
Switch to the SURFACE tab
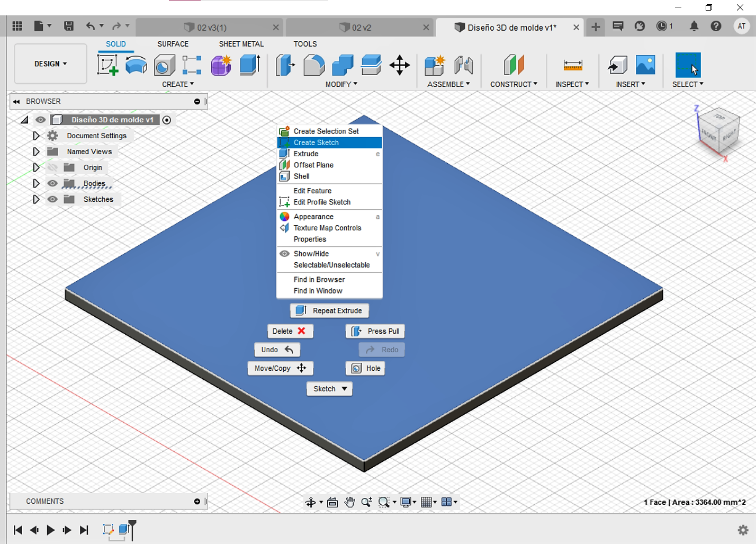point(173,44)
